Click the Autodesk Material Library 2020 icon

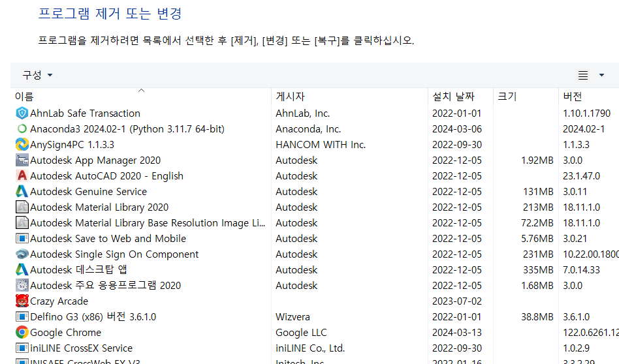pos(22,207)
